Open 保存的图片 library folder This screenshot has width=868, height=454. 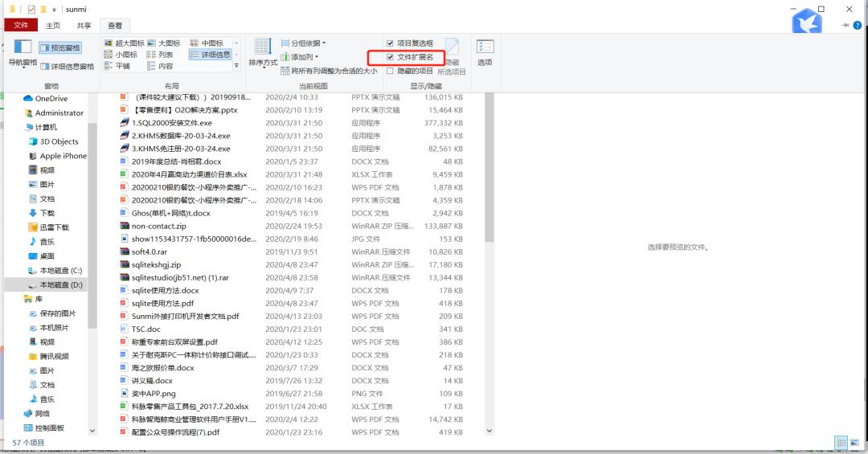pyautogui.click(x=52, y=313)
